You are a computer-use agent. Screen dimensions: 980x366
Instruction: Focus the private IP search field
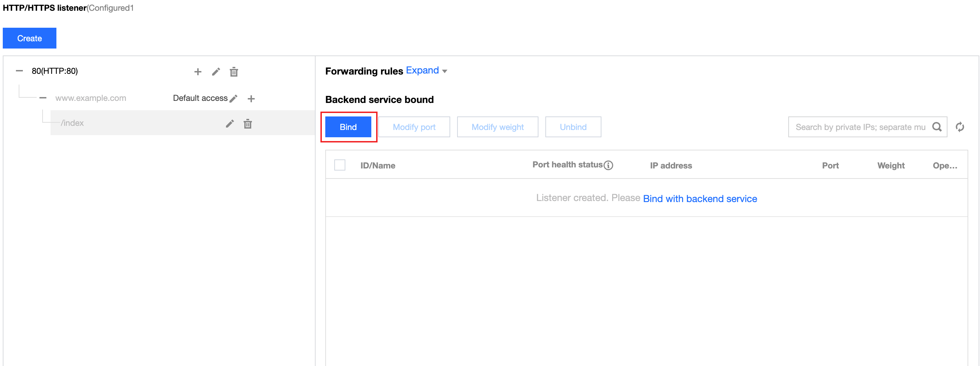coord(860,127)
